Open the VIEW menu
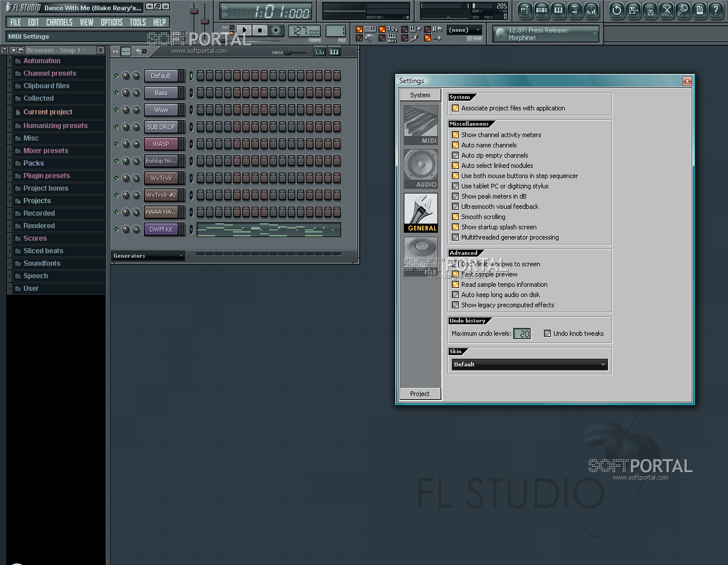728x565 pixels. (x=86, y=22)
